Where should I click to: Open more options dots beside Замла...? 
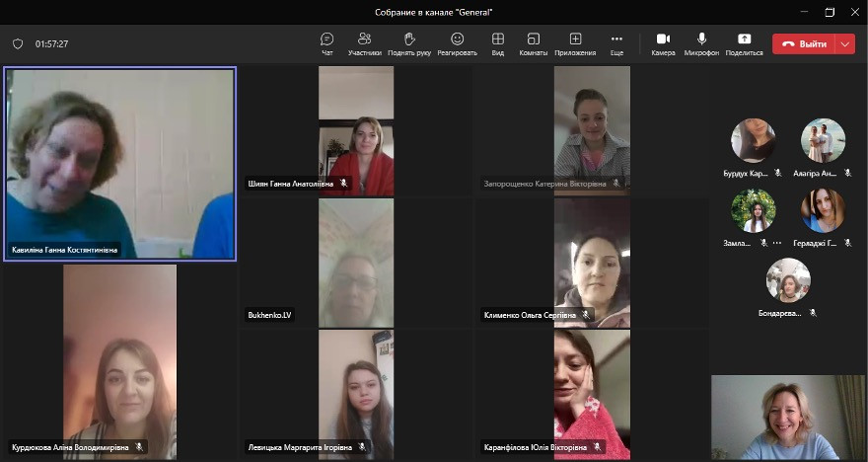[777, 243]
